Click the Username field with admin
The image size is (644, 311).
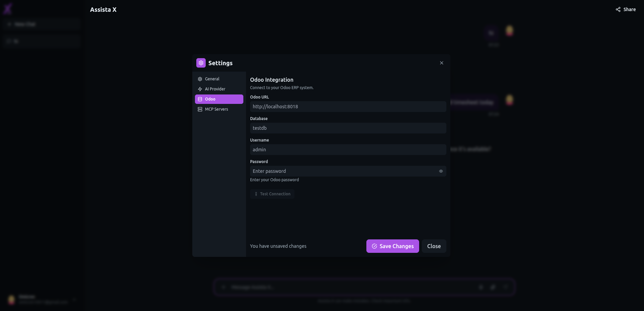(x=348, y=150)
